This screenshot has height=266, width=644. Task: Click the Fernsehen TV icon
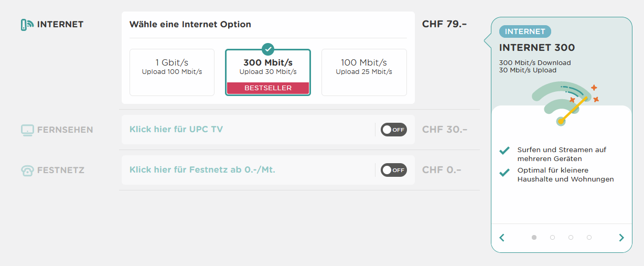coord(27,130)
